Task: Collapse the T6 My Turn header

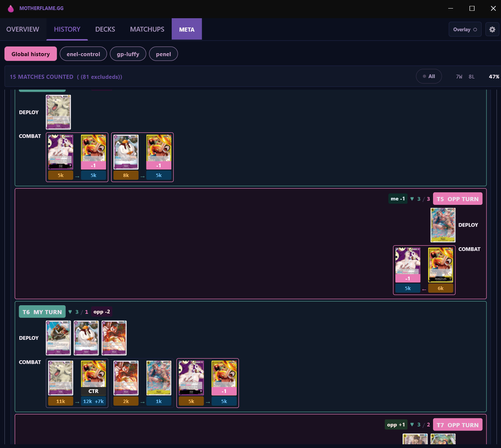Action: pos(42,312)
